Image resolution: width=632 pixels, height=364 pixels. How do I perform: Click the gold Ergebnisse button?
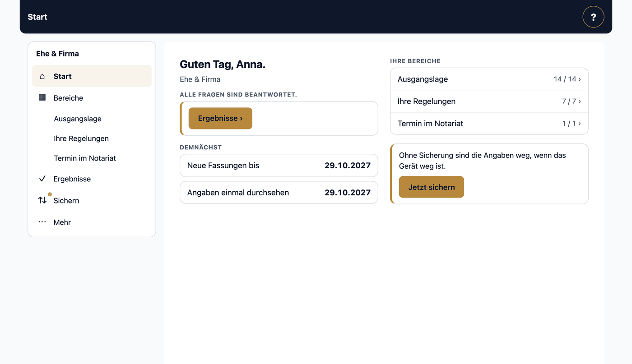pyautogui.click(x=220, y=118)
